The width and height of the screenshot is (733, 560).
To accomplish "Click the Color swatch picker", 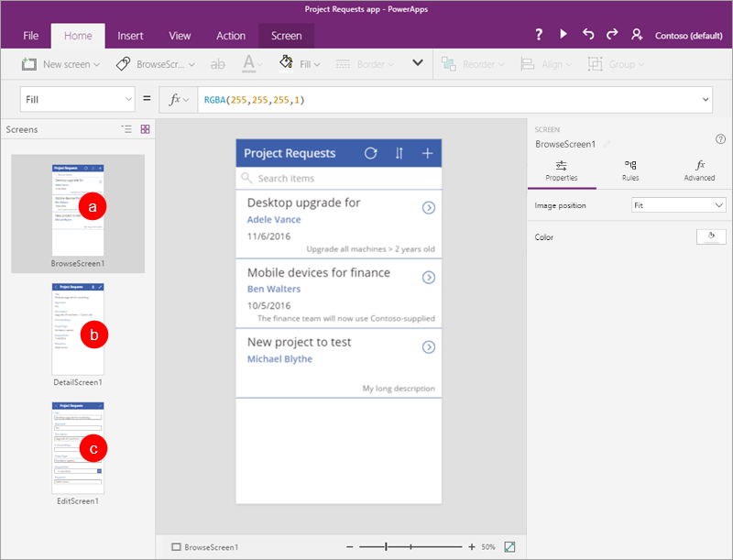I will pyautogui.click(x=711, y=236).
